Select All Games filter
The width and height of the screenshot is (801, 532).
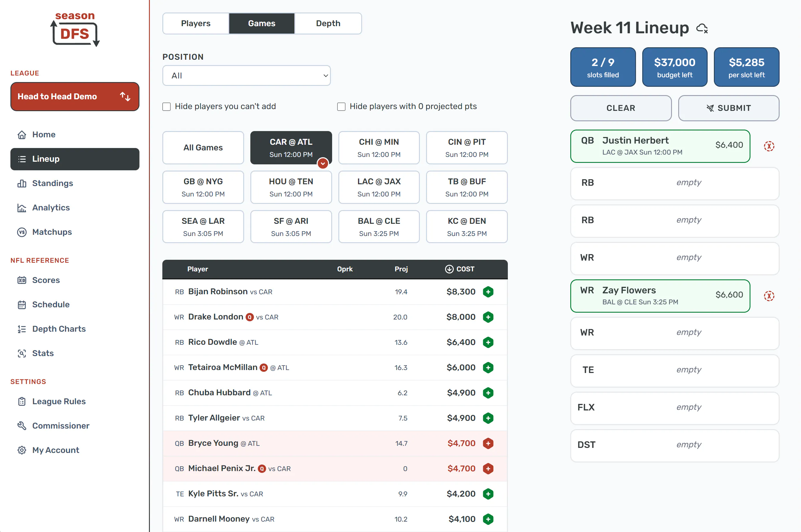(203, 148)
